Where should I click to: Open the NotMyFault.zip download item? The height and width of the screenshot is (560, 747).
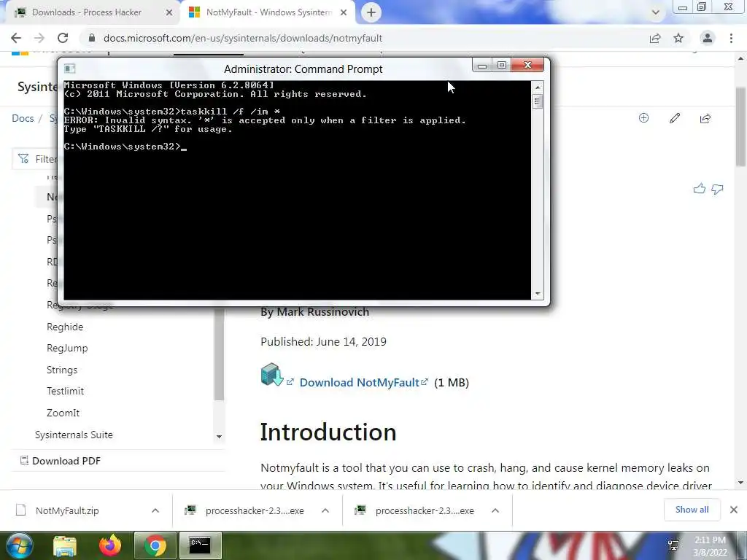click(x=66, y=510)
